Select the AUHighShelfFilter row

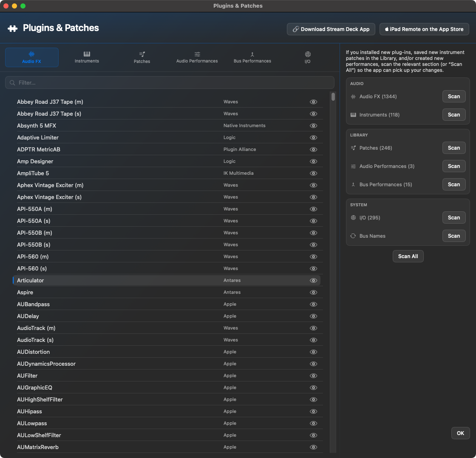point(167,400)
